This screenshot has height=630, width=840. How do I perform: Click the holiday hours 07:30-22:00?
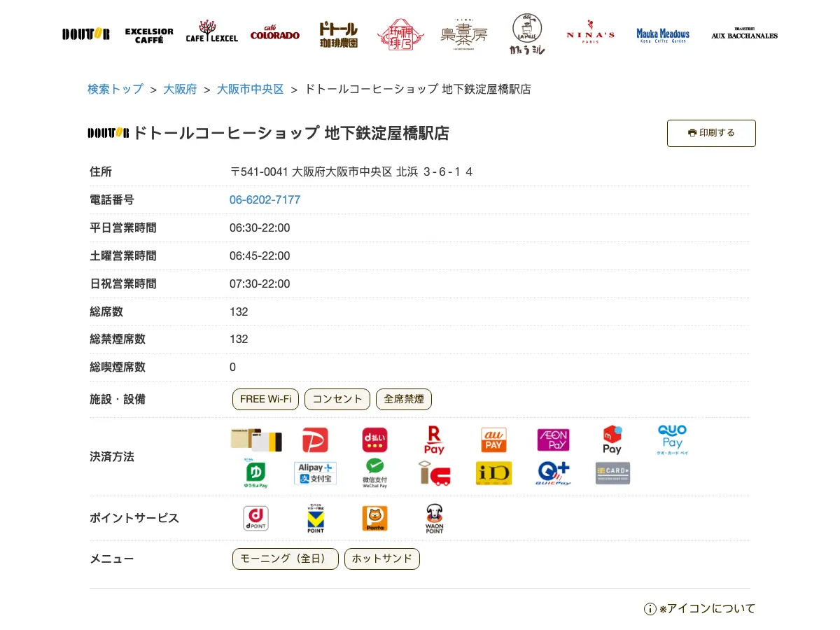click(260, 284)
